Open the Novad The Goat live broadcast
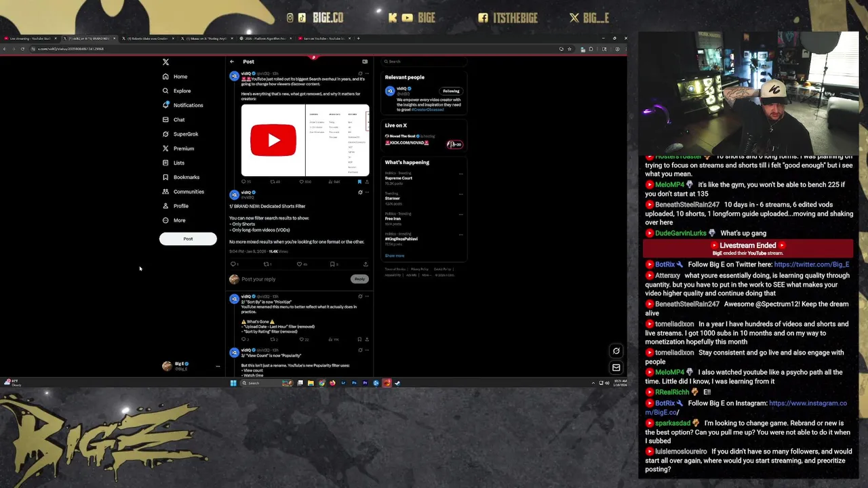Viewport: 868px width, 488px height. pyautogui.click(x=424, y=140)
